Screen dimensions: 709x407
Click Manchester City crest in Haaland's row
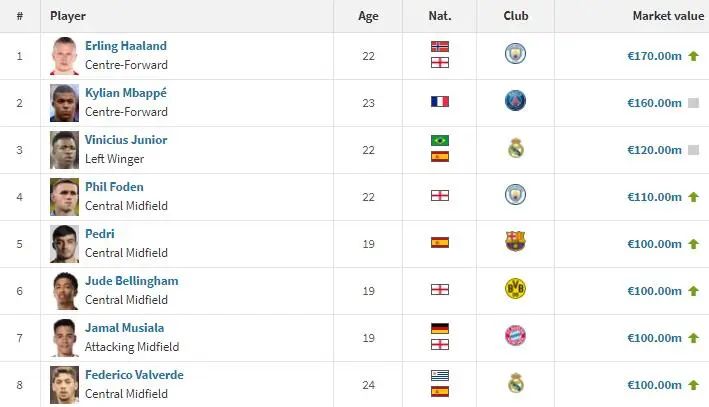click(x=515, y=55)
